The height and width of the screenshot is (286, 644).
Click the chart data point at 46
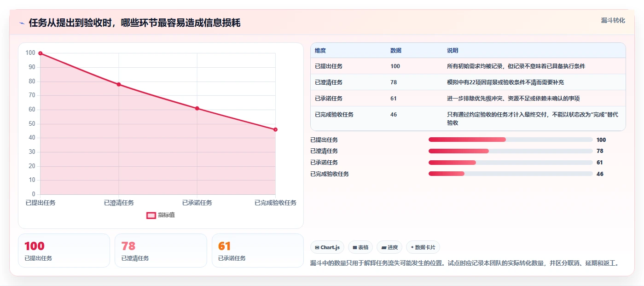pyautogui.click(x=275, y=129)
